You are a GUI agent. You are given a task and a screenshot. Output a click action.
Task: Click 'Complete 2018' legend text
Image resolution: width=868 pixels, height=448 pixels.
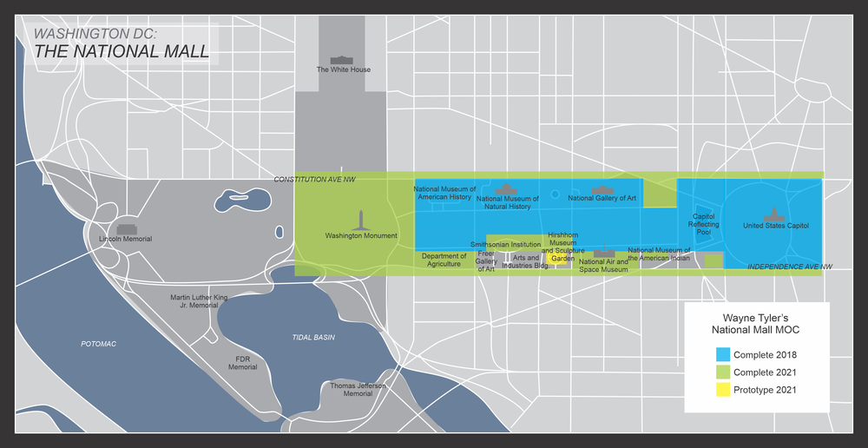coord(765,355)
